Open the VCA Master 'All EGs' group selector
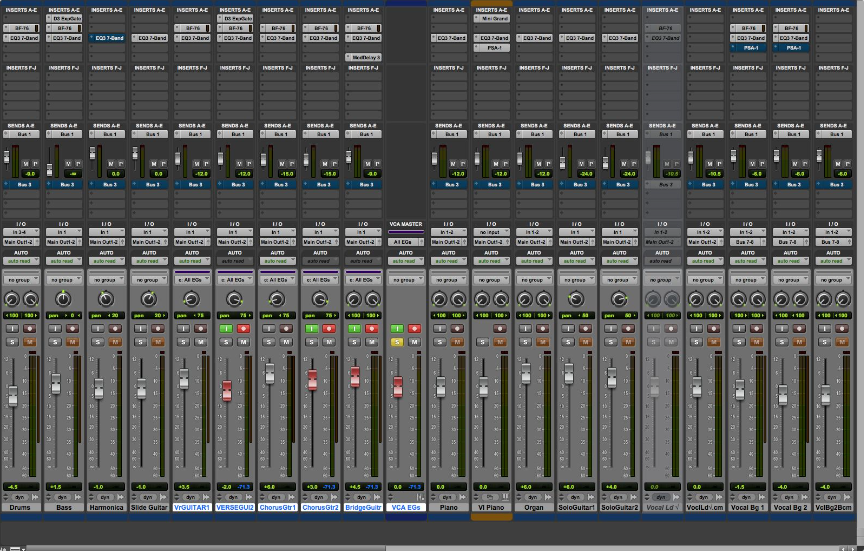This screenshot has height=551, width=864. coord(406,242)
